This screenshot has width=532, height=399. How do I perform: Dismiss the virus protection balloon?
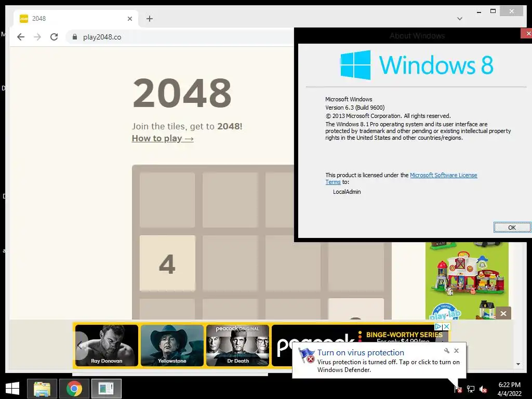pos(456,351)
